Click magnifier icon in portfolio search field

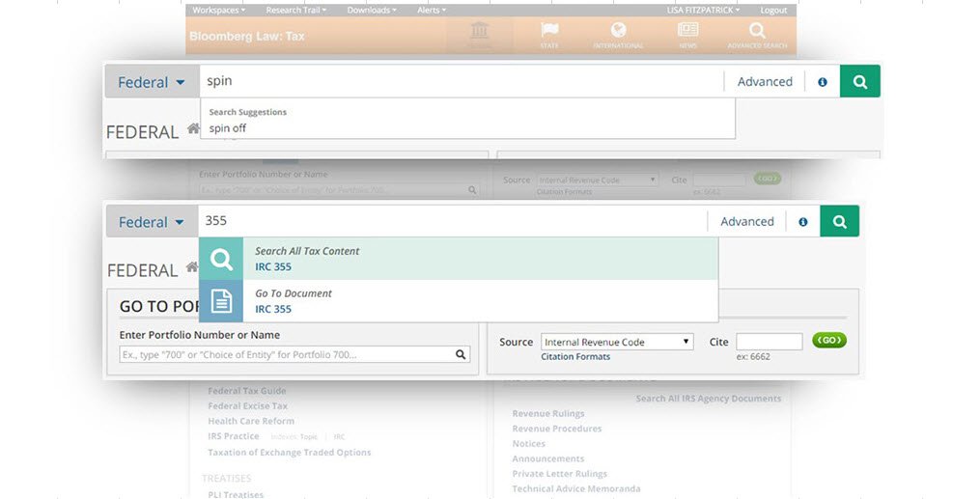coord(461,355)
